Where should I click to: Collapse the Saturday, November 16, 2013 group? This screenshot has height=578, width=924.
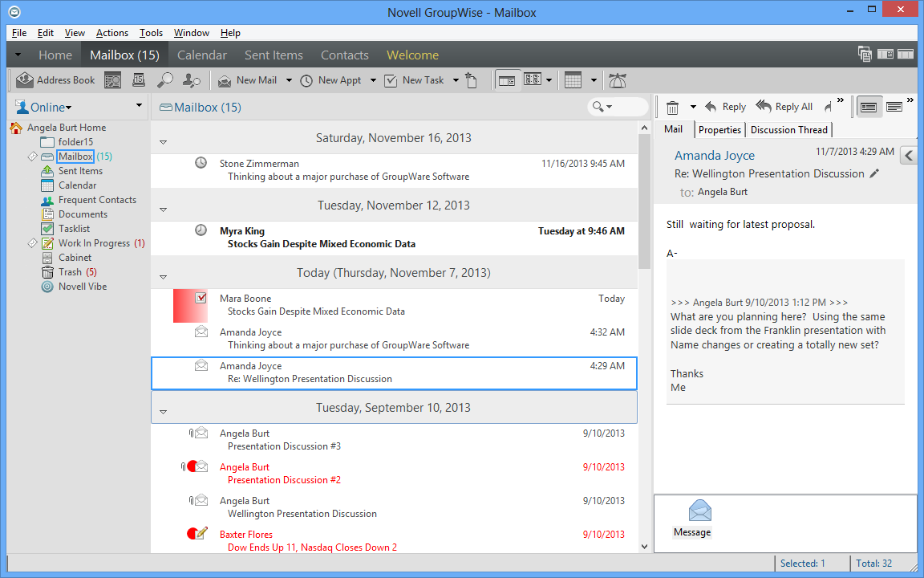[164, 142]
